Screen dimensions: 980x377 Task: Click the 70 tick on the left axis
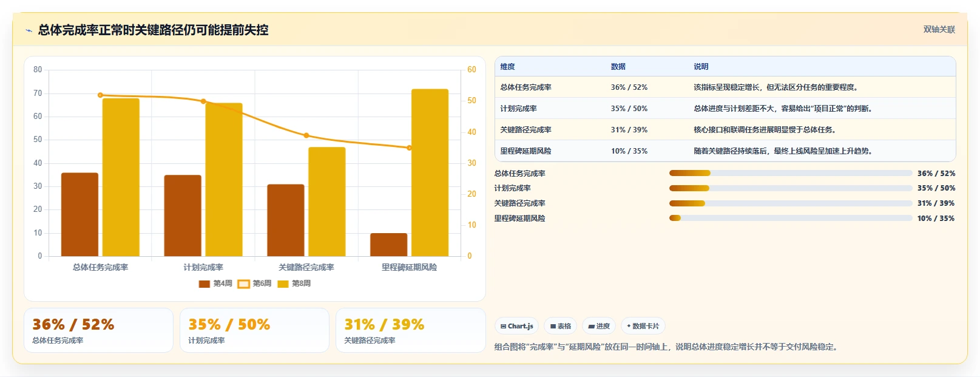[x=38, y=93]
